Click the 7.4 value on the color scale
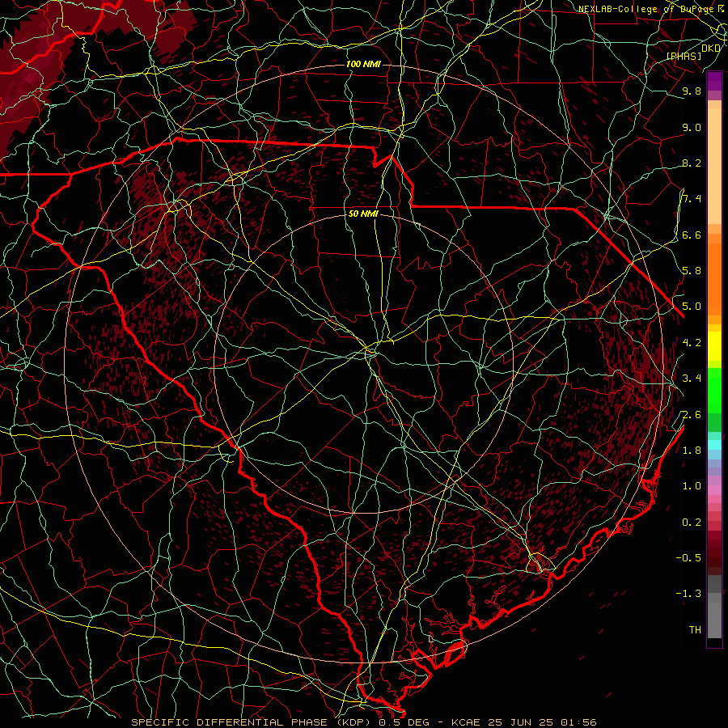The image size is (728, 728). (x=692, y=199)
